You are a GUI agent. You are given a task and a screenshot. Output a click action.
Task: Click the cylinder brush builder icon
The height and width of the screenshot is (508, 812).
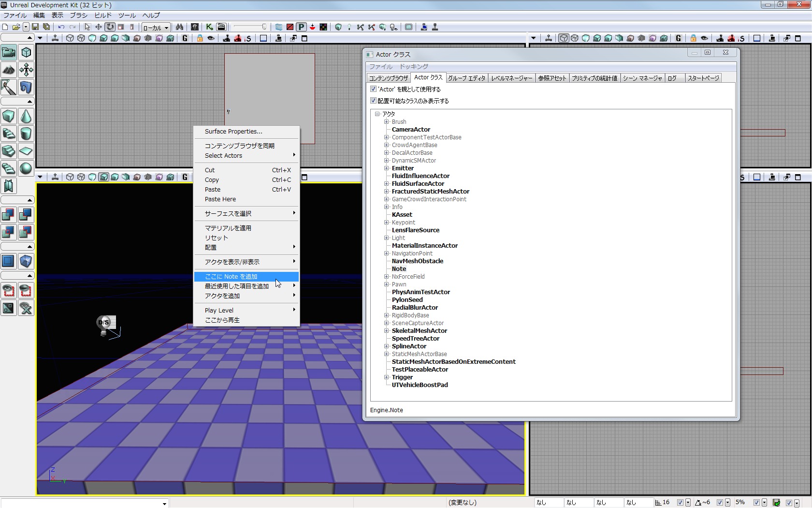coord(26,134)
